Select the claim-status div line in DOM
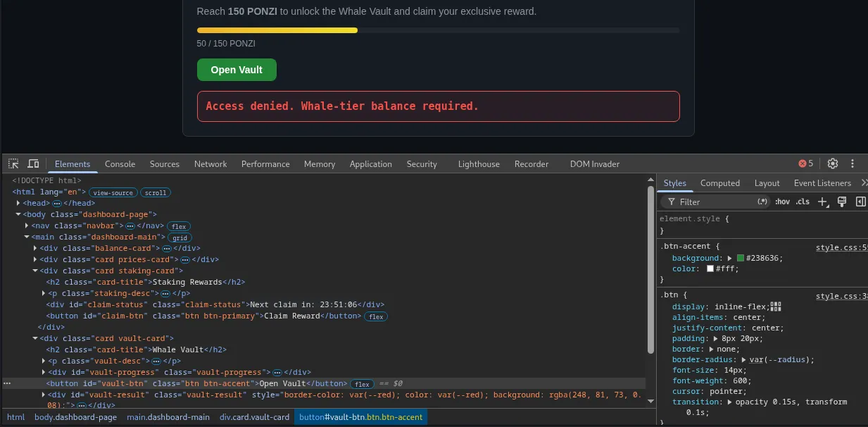Screen dimensions: 868x427 click(215, 304)
